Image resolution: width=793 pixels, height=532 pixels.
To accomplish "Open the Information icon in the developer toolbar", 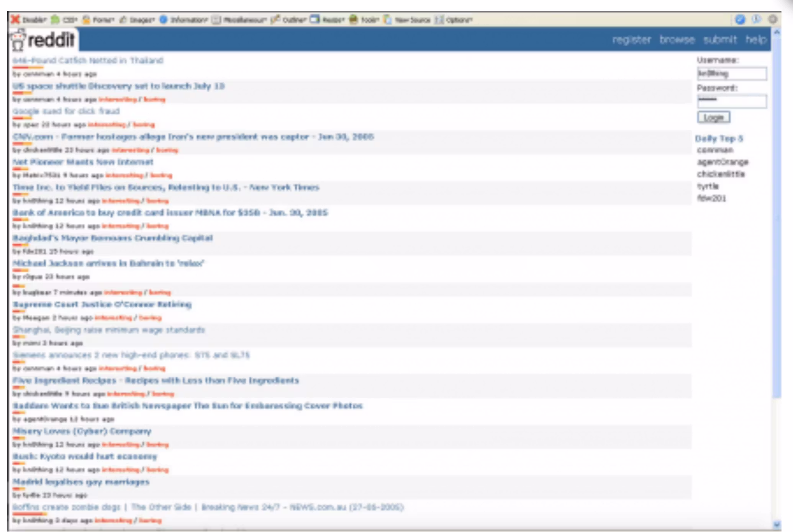I will (164, 20).
